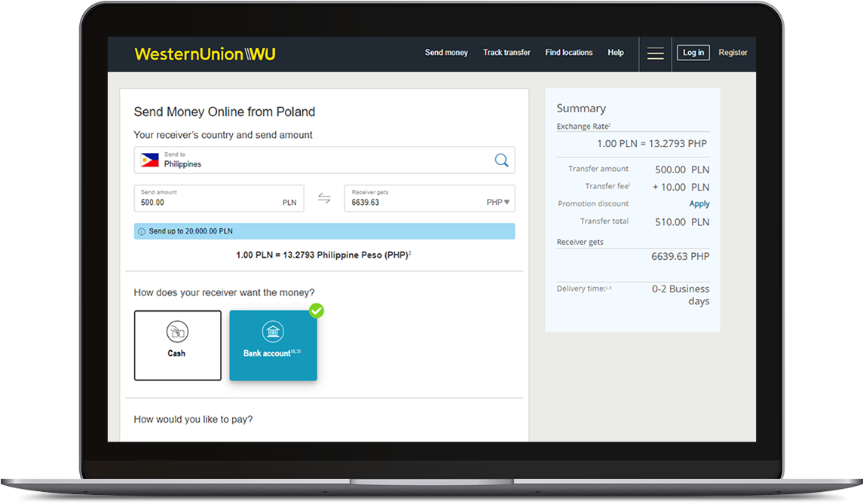Click the Send Money Online from Poland heading
The image size is (863, 504).
[225, 111]
